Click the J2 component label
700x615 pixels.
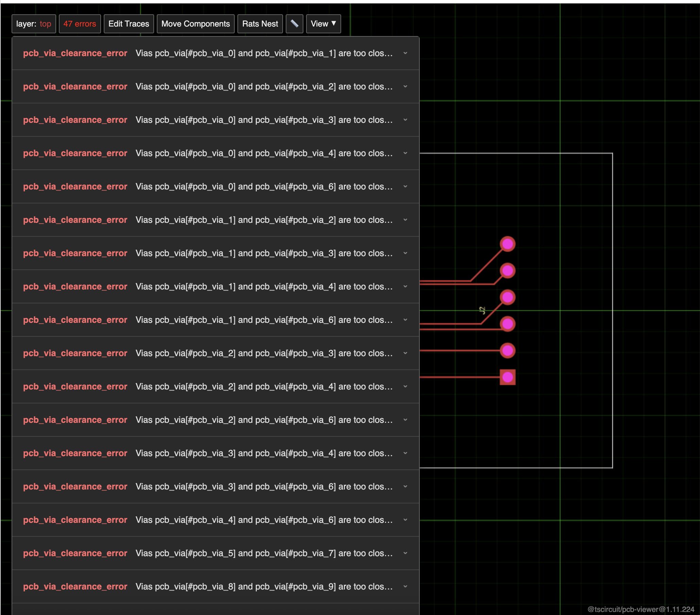tap(482, 310)
